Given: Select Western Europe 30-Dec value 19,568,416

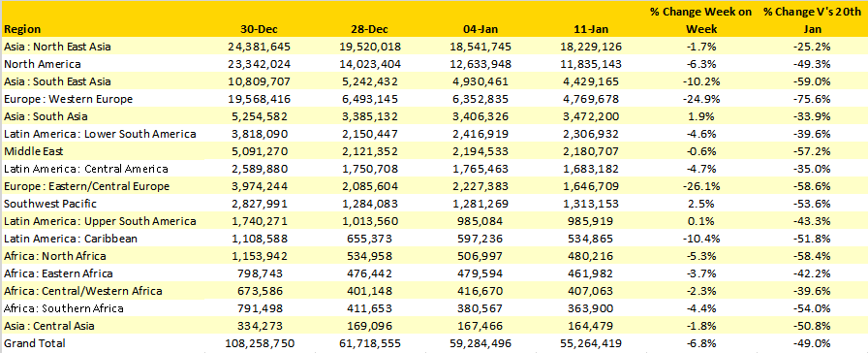Looking at the screenshot, I should pyautogui.click(x=259, y=99).
